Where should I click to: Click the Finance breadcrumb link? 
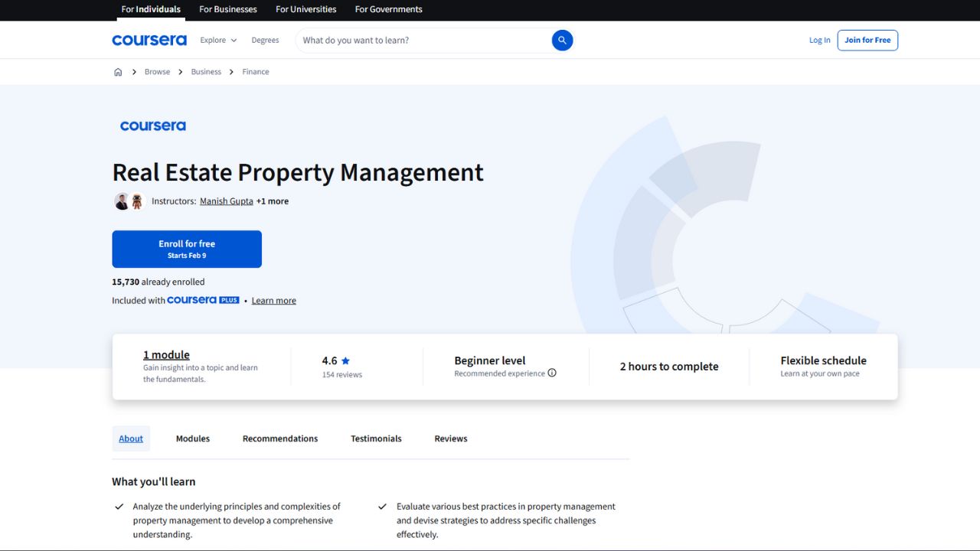(255, 71)
